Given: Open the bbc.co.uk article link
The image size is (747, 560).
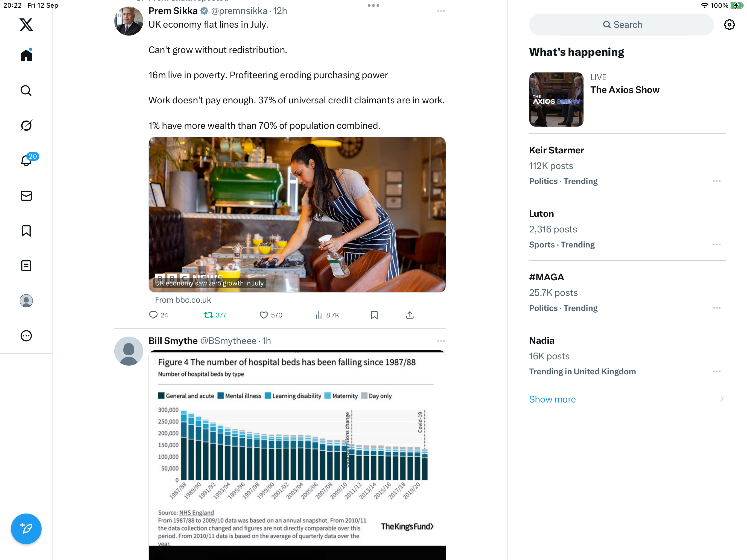Looking at the screenshot, I should (297, 215).
